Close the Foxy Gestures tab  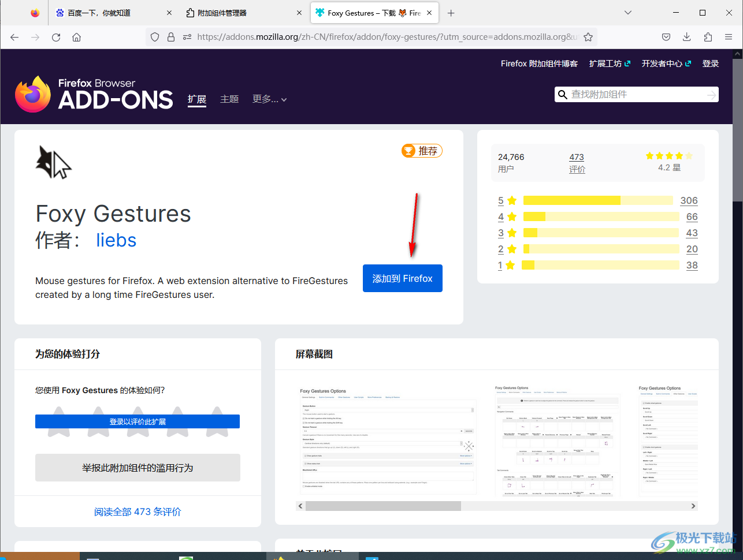click(429, 13)
